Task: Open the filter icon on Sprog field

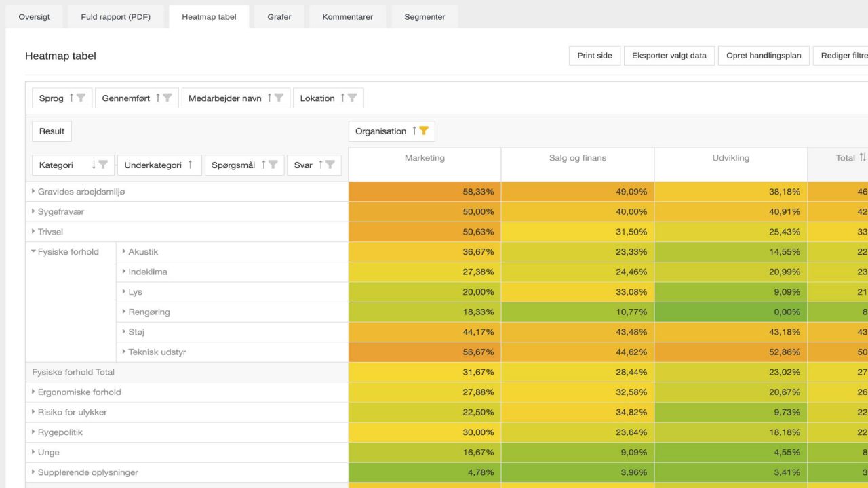Action: coord(81,98)
